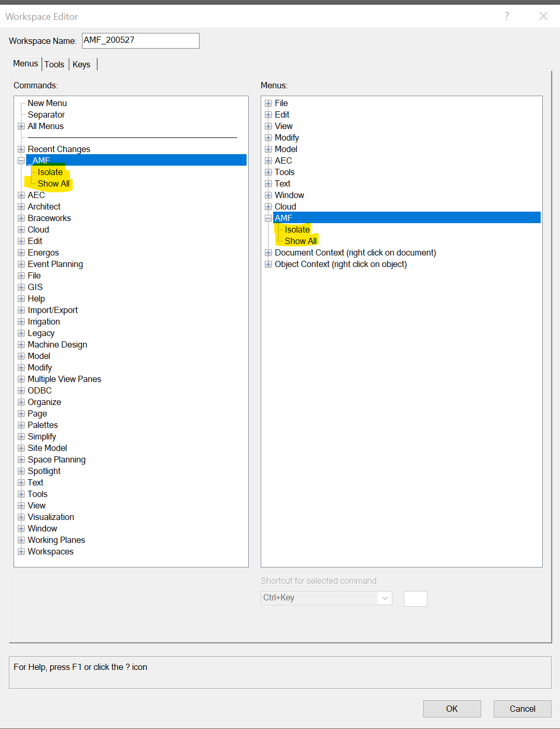Click the Cancel button
Viewport: 560px width, 729px height.
(522, 709)
